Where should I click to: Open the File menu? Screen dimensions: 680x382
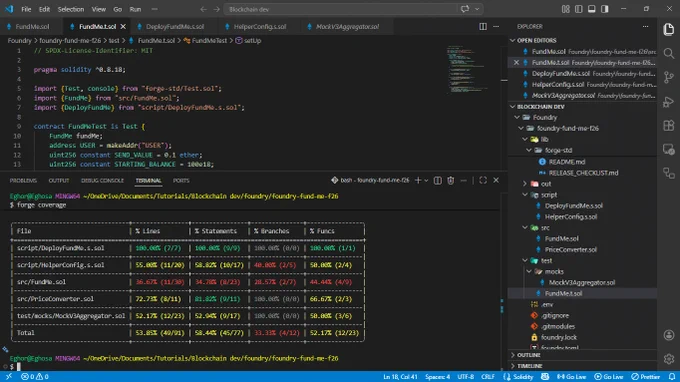click(26, 9)
